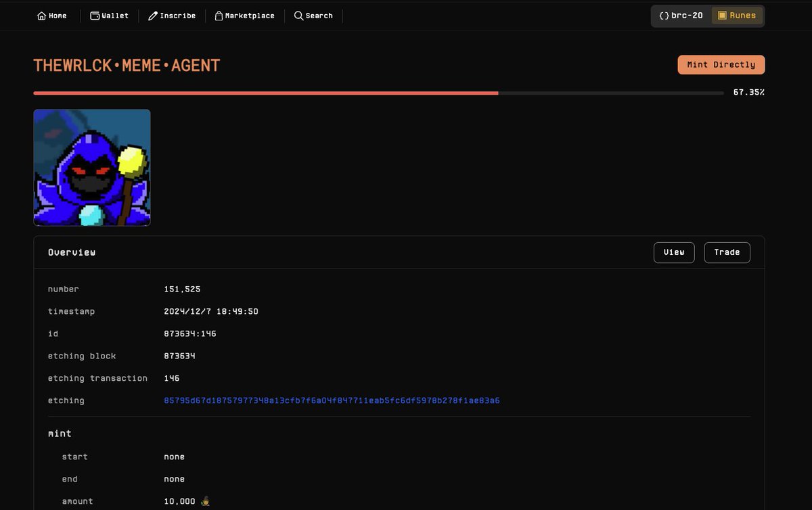The image size is (812, 510).
Task: Open the Wallet menu item
Action: 110,16
